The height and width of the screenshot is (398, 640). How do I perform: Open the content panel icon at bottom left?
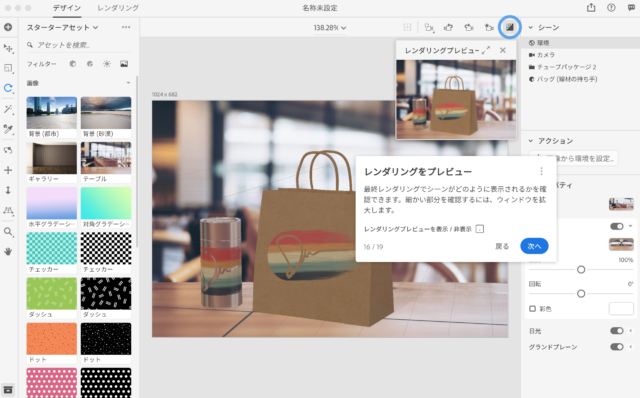[8, 390]
